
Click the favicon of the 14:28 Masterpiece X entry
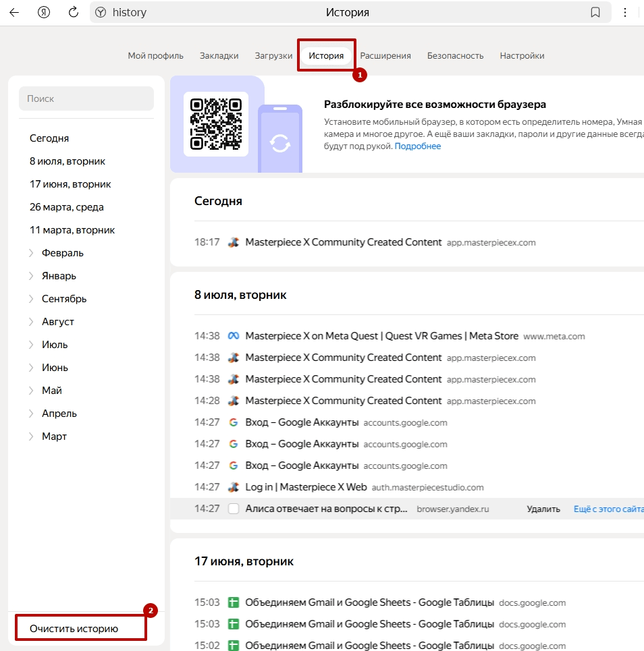click(234, 401)
